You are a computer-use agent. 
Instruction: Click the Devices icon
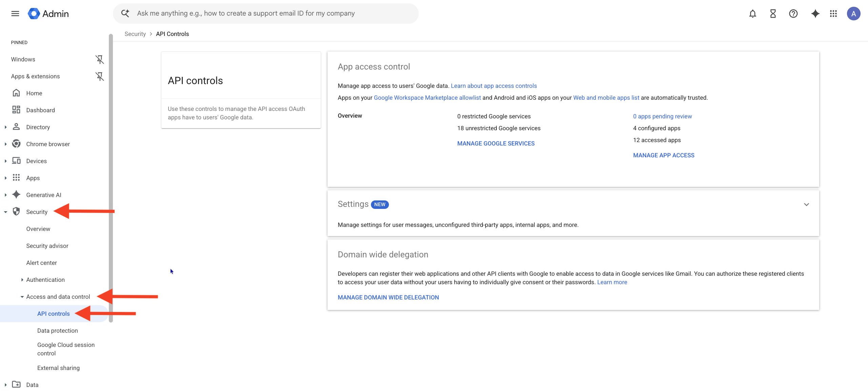coord(16,161)
